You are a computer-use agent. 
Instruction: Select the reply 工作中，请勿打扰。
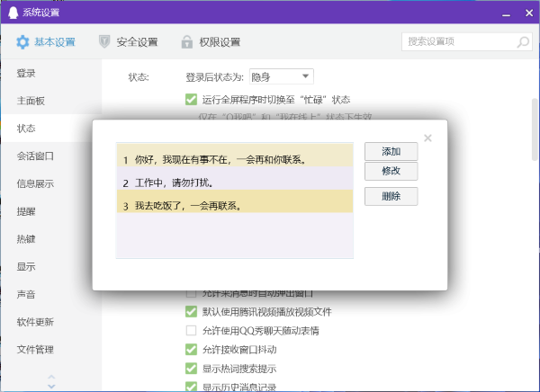[x=234, y=183]
